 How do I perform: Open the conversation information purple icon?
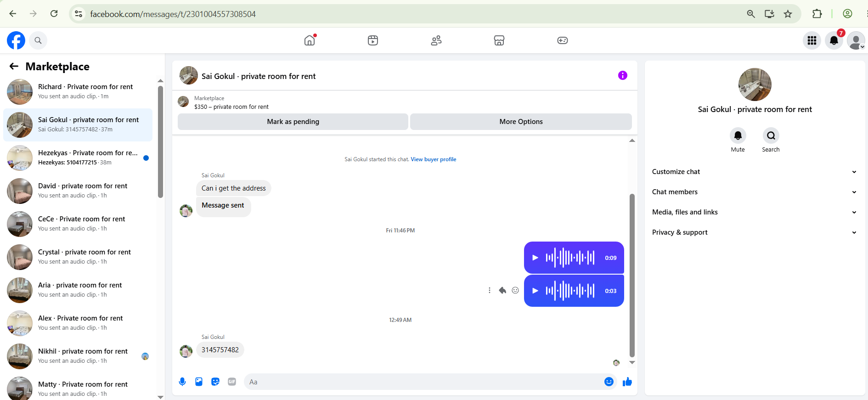(622, 75)
